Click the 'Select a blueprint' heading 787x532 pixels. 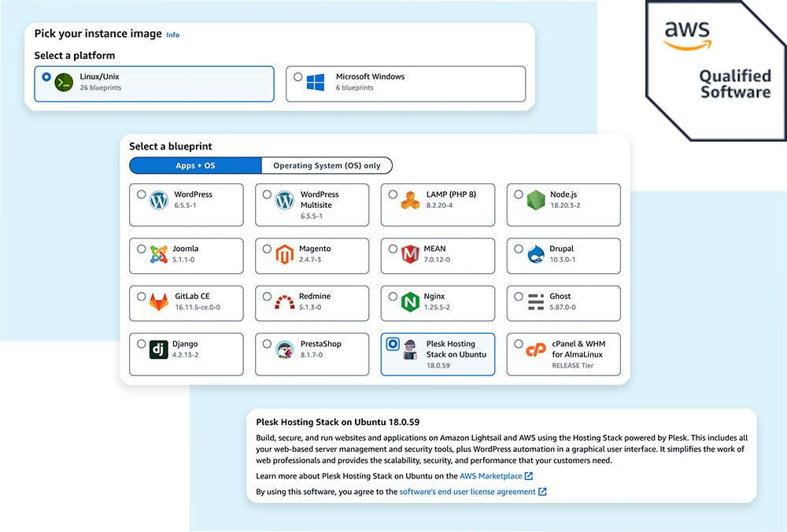(x=171, y=146)
